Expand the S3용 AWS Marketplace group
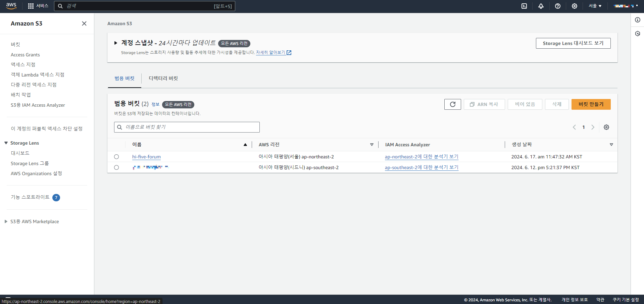 click(x=6, y=221)
